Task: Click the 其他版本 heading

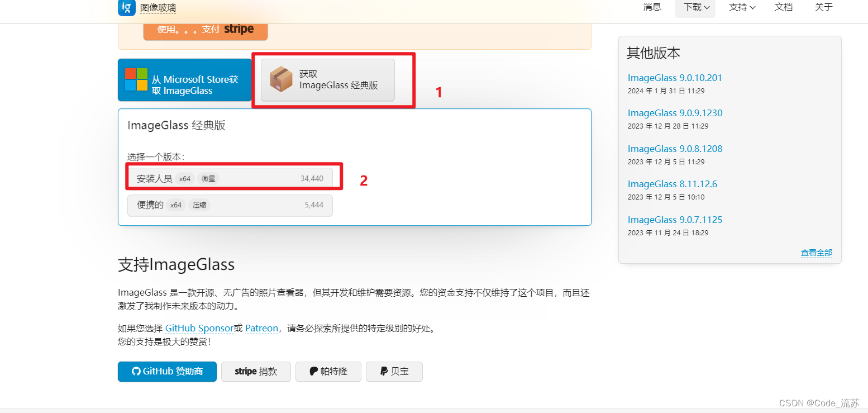Action: pos(654,53)
